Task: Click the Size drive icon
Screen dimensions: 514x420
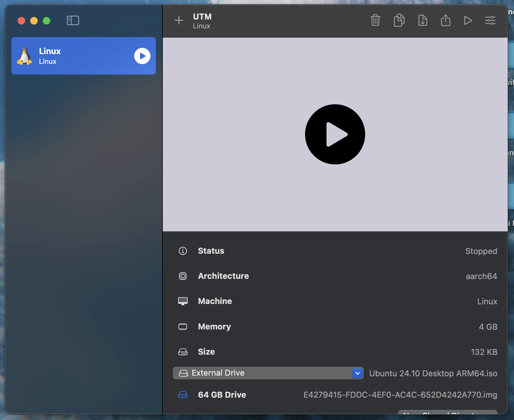Action: coord(183,352)
